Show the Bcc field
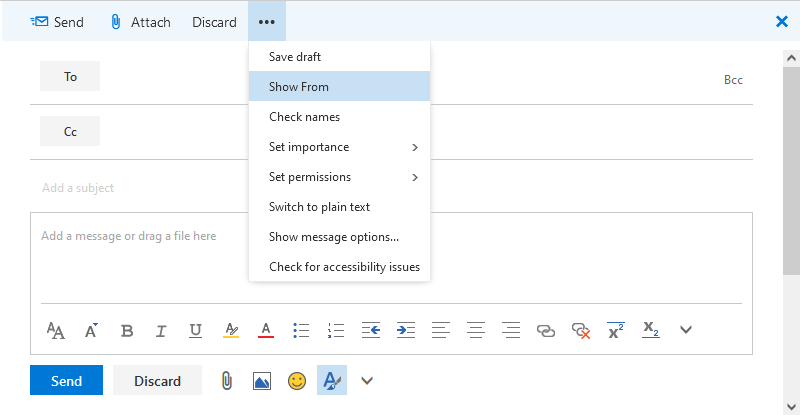800x415 pixels. [733, 80]
